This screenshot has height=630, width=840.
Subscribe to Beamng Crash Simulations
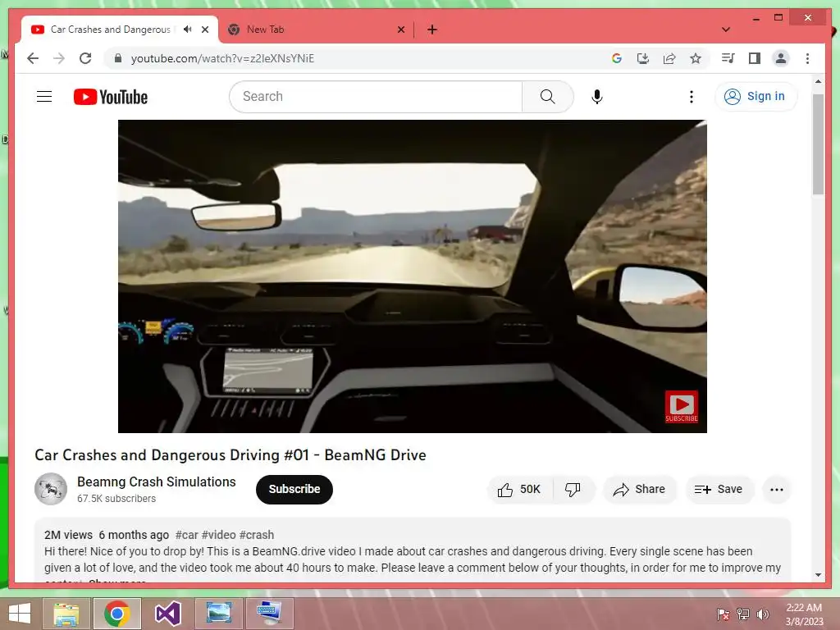[294, 489]
